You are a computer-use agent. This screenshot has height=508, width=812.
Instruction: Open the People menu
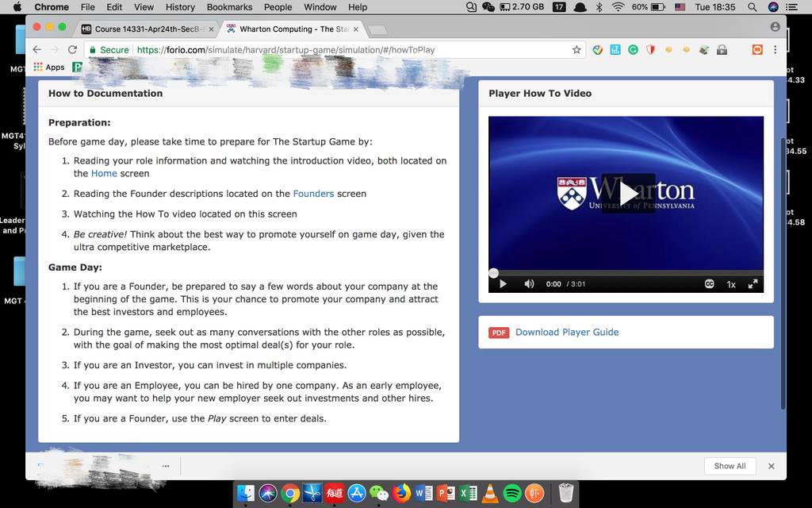278,7
